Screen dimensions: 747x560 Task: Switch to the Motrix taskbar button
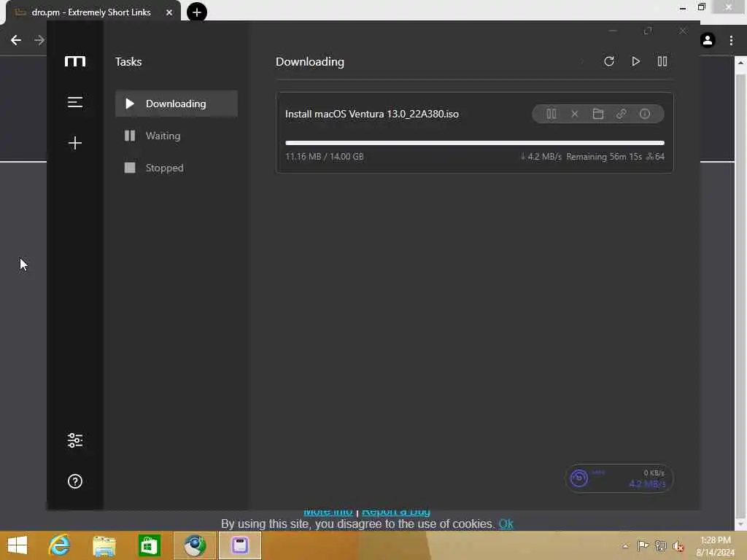pos(240,545)
